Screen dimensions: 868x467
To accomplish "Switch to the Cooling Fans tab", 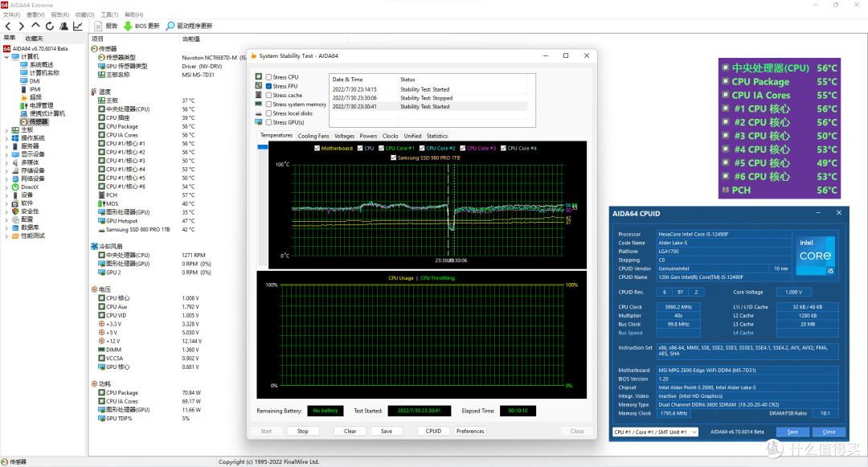I will (313, 136).
